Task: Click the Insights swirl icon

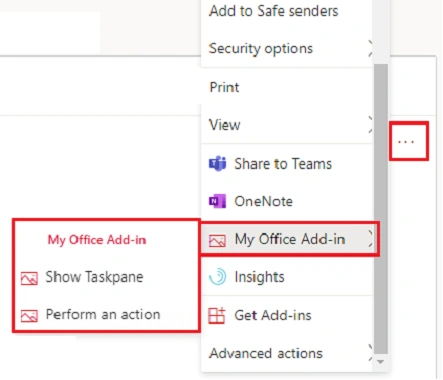Action: point(217,277)
